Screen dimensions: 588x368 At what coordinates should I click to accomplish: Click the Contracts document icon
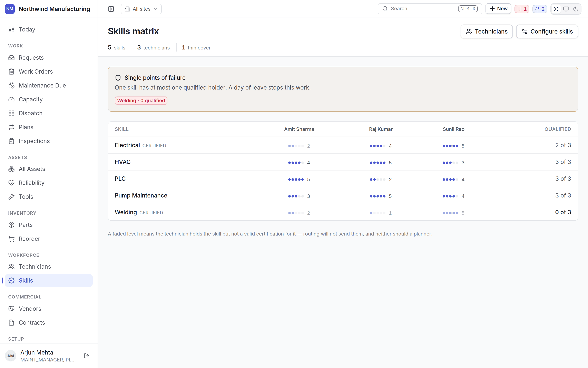coord(11,322)
